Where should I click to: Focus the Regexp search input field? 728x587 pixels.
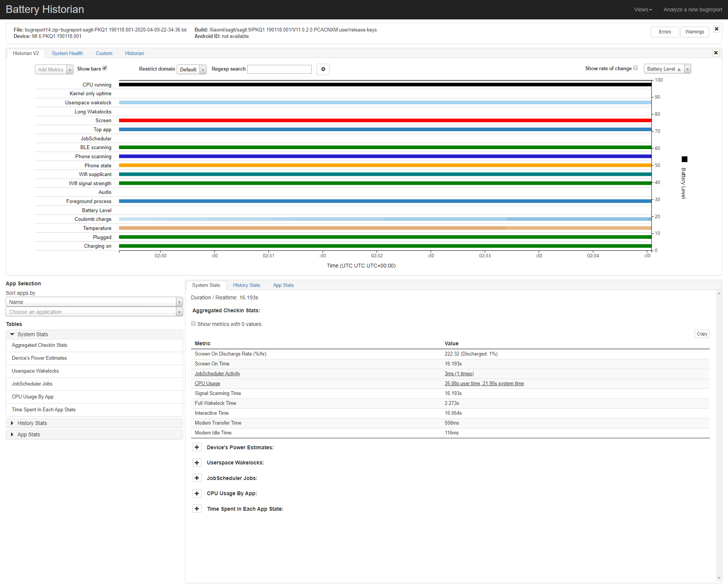click(279, 69)
